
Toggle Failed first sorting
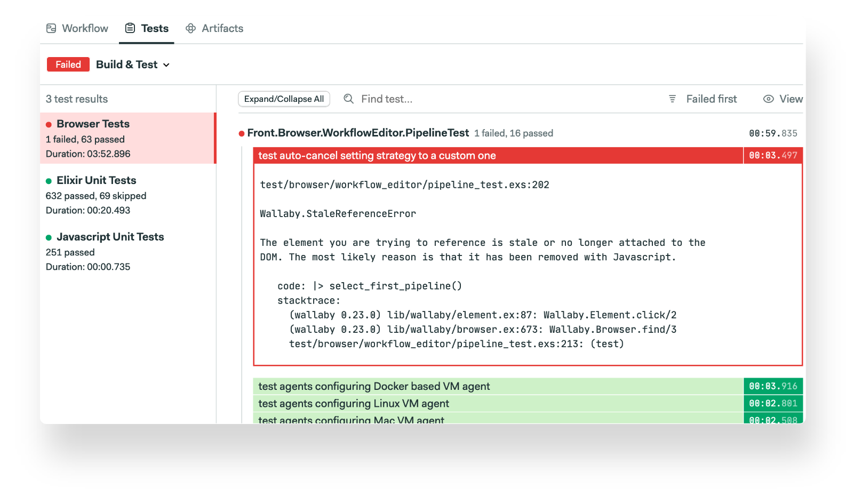pyautogui.click(x=711, y=99)
